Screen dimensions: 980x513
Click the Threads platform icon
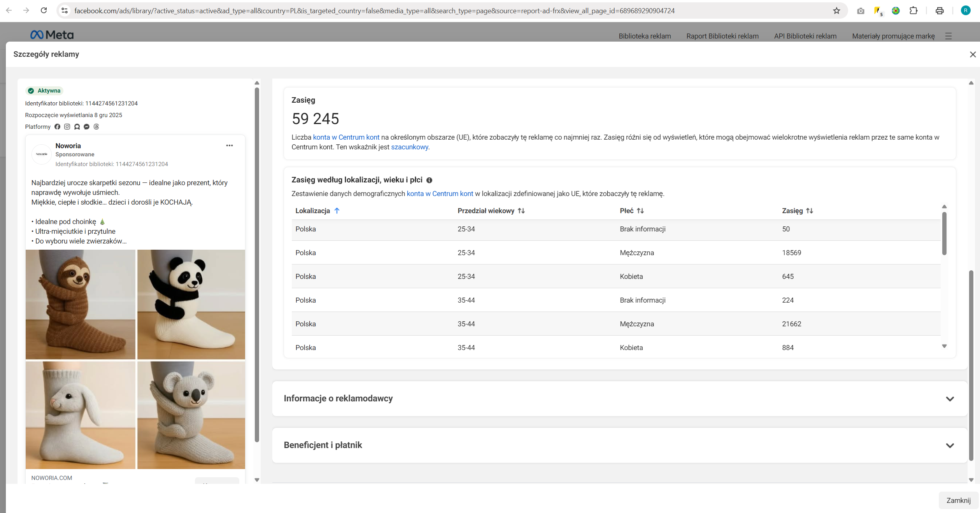click(x=96, y=127)
